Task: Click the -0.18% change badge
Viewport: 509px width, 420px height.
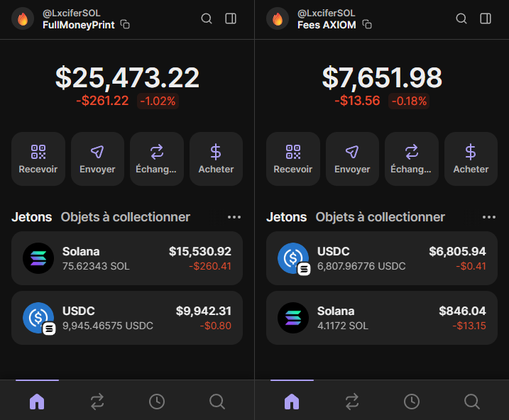Action: [409, 101]
